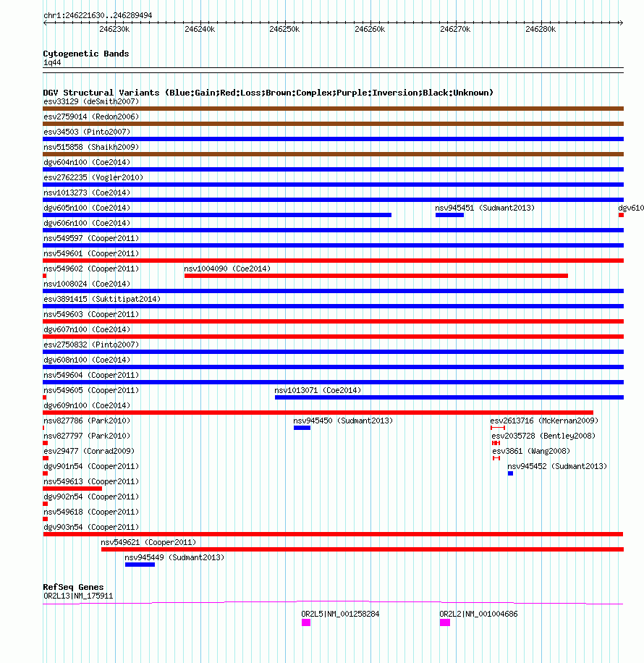Select the small blue nsv945450 bar
This screenshot has height=663, width=644.
click(302, 428)
